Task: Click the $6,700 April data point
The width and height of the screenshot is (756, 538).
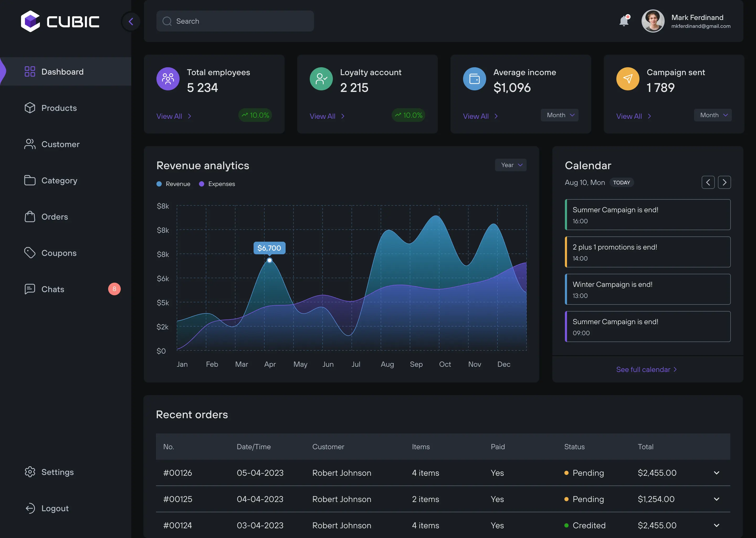Action: (269, 260)
